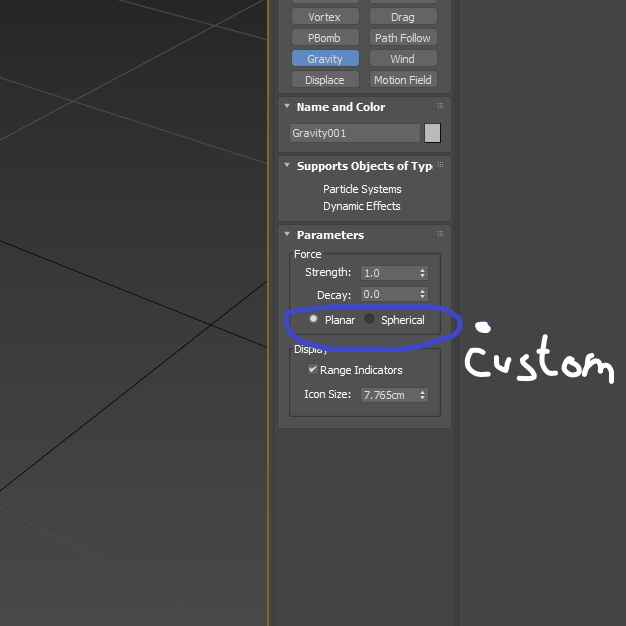Grab the Name and Color rollout grip

tap(440, 106)
